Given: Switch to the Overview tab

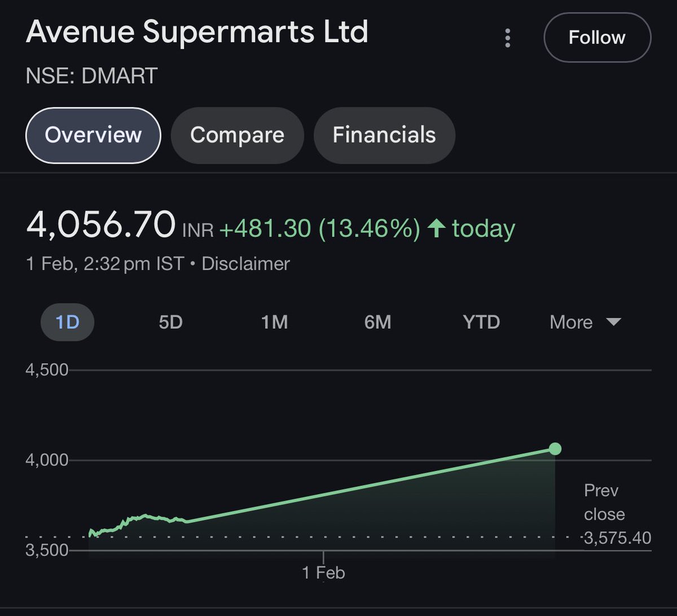Looking at the screenshot, I should pyautogui.click(x=93, y=135).
